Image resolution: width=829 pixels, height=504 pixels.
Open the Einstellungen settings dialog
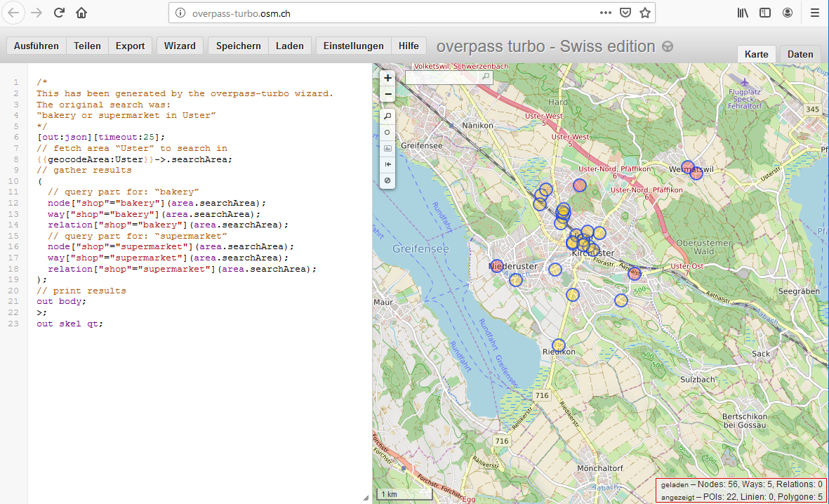pos(353,46)
